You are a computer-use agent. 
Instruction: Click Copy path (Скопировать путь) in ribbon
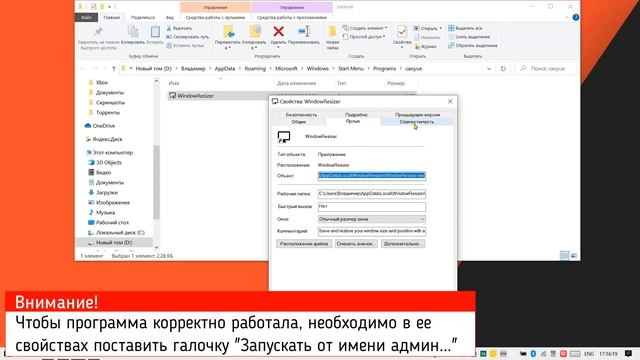coord(188,37)
